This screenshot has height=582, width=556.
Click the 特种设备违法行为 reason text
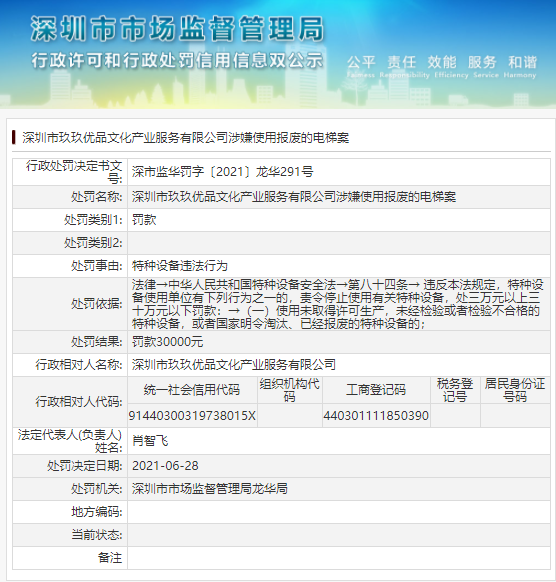180,266
